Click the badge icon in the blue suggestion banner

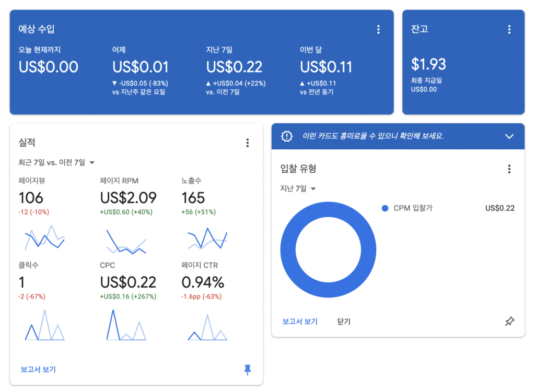pyautogui.click(x=287, y=136)
